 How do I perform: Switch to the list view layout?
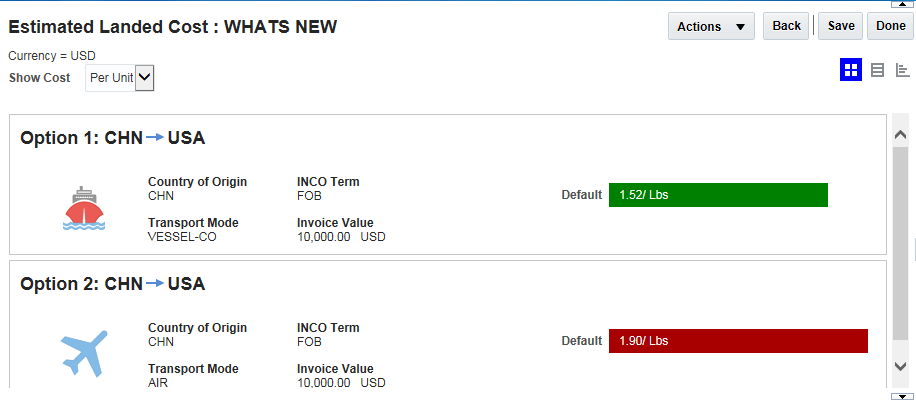[x=877, y=70]
